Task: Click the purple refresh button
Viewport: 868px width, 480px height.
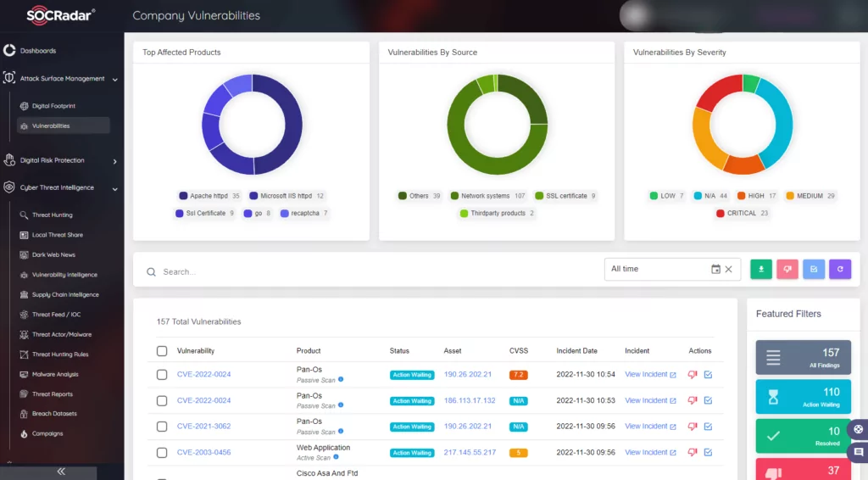Action: click(x=840, y=269)
